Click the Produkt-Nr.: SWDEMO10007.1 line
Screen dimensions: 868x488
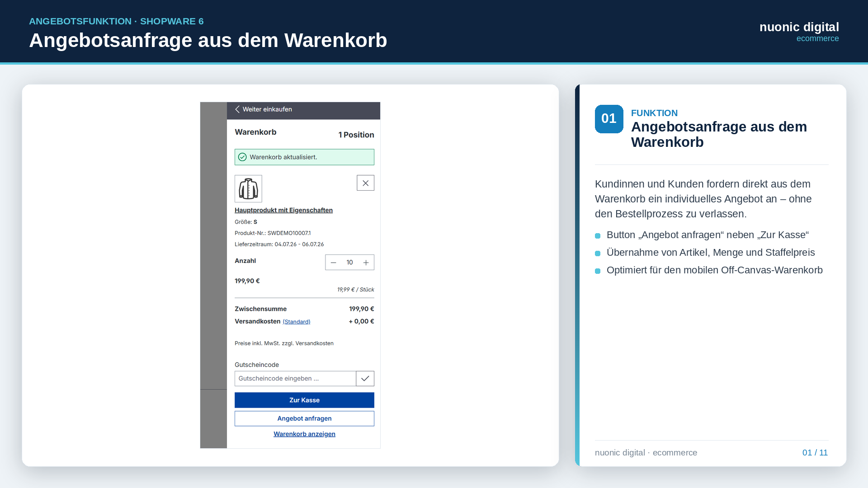point(273,233)
